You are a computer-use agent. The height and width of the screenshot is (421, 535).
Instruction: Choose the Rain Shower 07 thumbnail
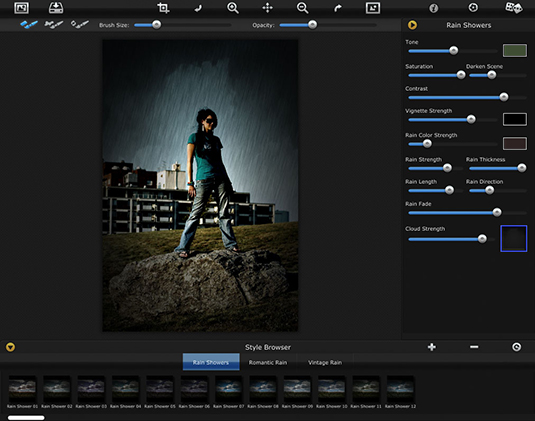pos(228,392)
